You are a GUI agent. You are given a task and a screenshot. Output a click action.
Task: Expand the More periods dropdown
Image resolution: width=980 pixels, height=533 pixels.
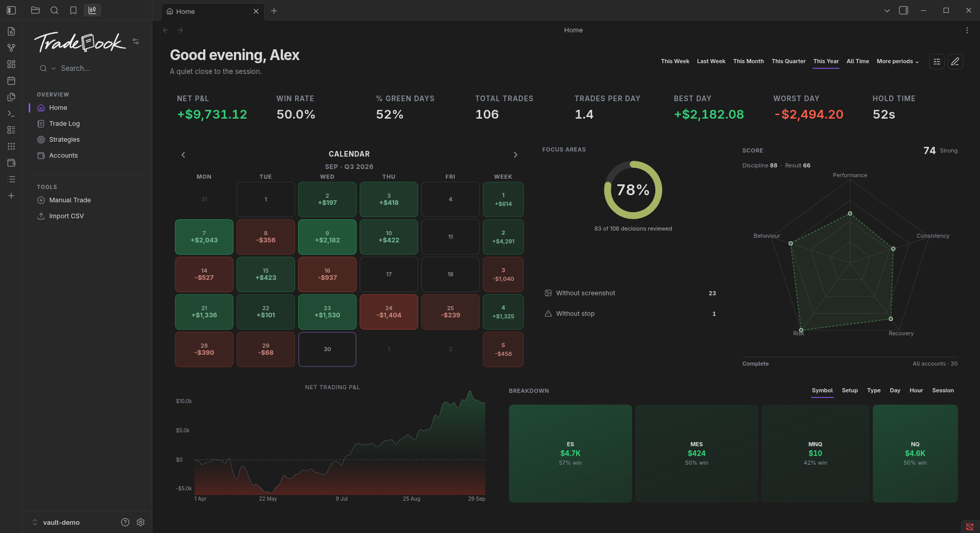tap(897, 61)
